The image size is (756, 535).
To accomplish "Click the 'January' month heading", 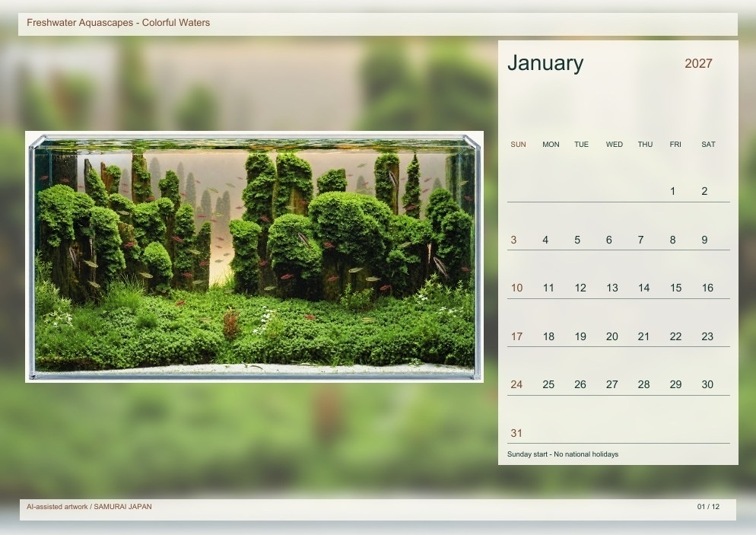I will [x=545, y=63].
